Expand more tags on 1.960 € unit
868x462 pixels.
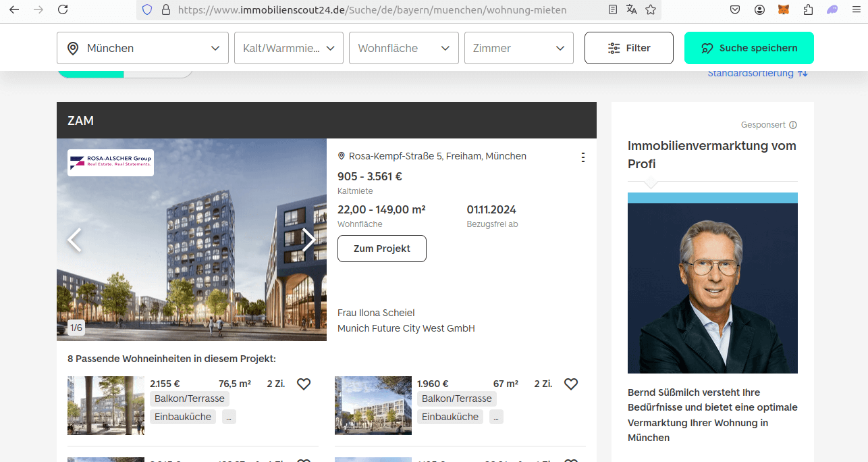click(496, 417)
